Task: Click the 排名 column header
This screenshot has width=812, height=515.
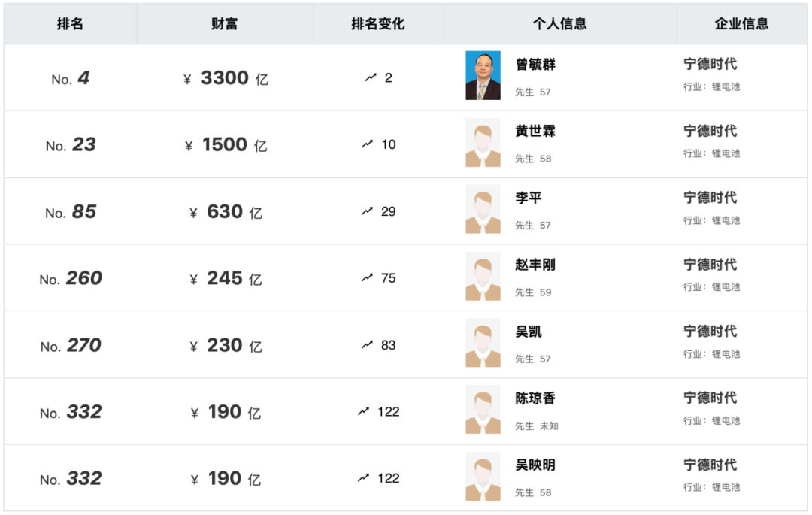Action: click(70, 24)
